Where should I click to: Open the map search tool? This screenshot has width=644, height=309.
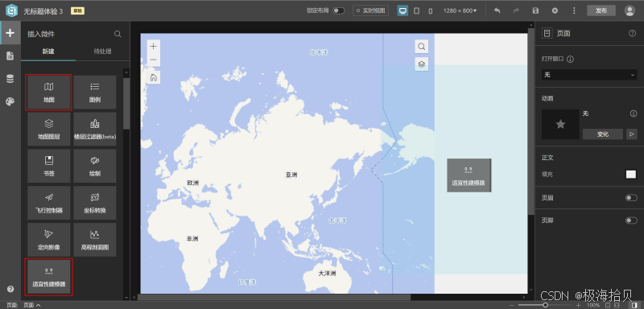421,47
